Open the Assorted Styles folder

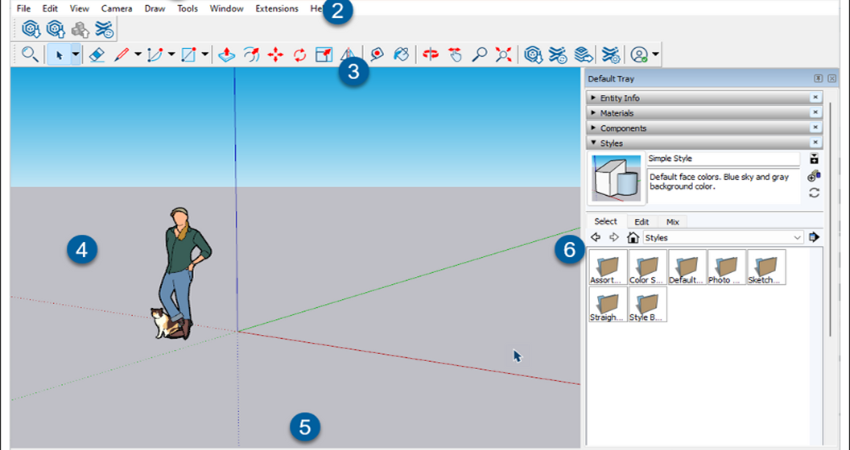608,267
